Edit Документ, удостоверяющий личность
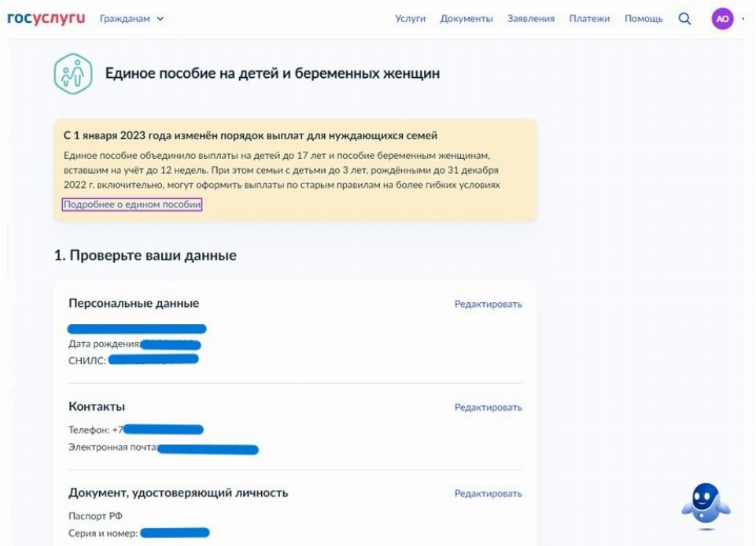 pyautogui.click(x=488, y=494)
